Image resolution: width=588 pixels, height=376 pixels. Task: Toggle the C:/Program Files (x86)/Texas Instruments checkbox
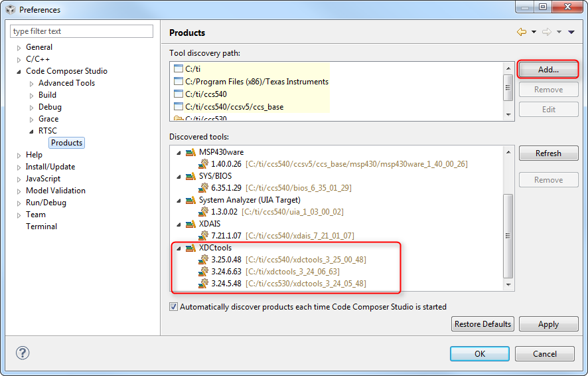pos(179,82)
